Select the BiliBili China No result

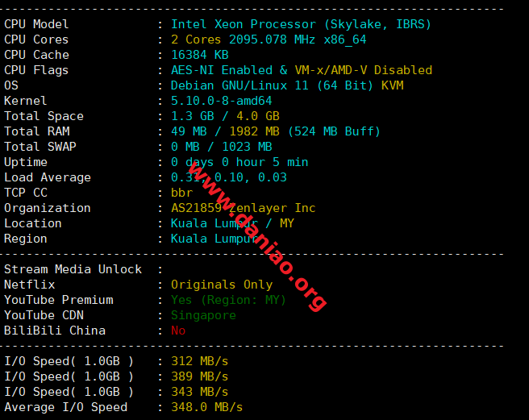[178, 331]
